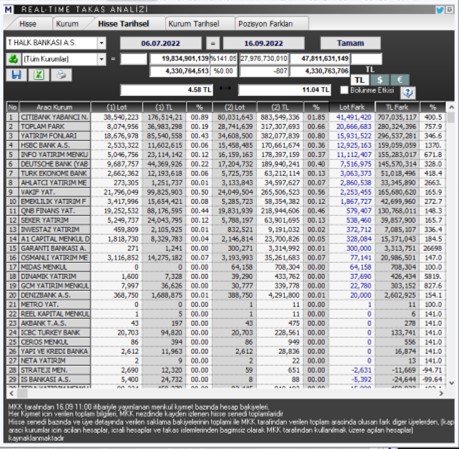Screen dimensions: 459x449
Task: Select the AKBANK T.A.S. row
Action: [226, 323]
